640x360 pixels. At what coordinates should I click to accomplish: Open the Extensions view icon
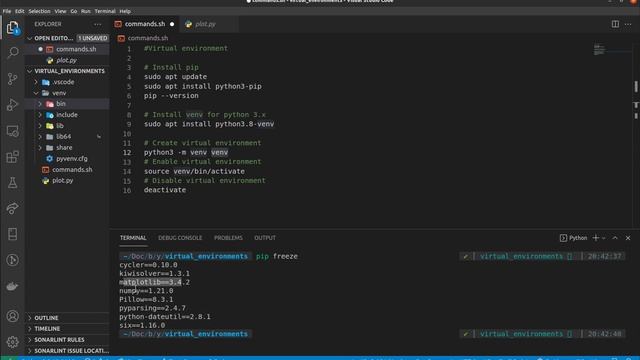[13, 157]
